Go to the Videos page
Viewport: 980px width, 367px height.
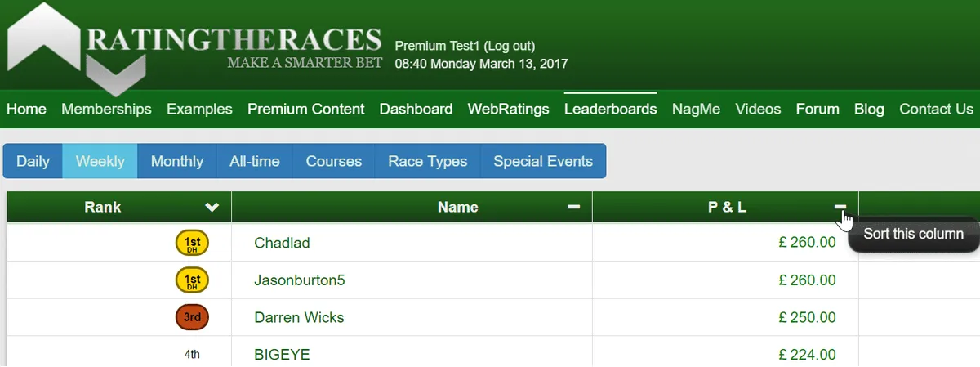click(x=758, y=109)
